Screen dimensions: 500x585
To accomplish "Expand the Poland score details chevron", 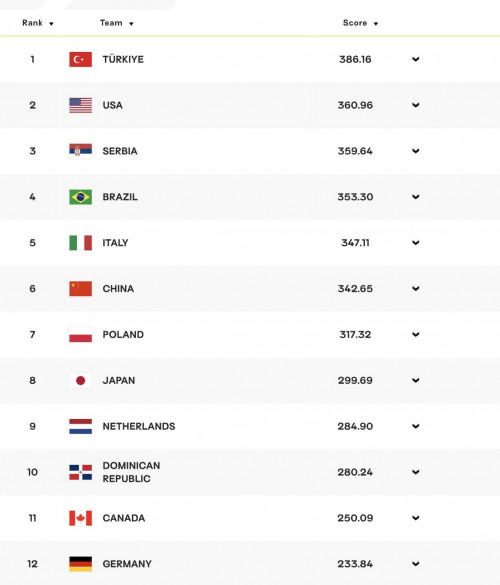I will click(x=416, y=334).
